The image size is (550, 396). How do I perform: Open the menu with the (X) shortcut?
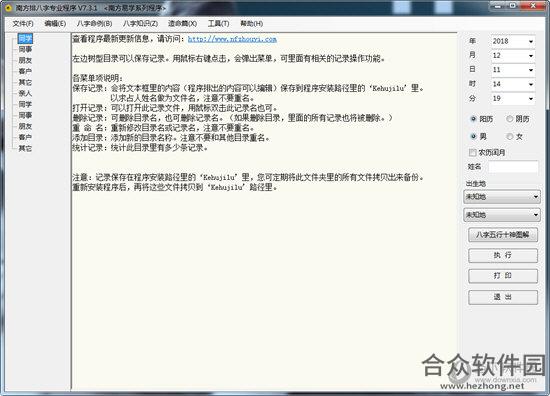pyautogui.click(x=182, y=24)
